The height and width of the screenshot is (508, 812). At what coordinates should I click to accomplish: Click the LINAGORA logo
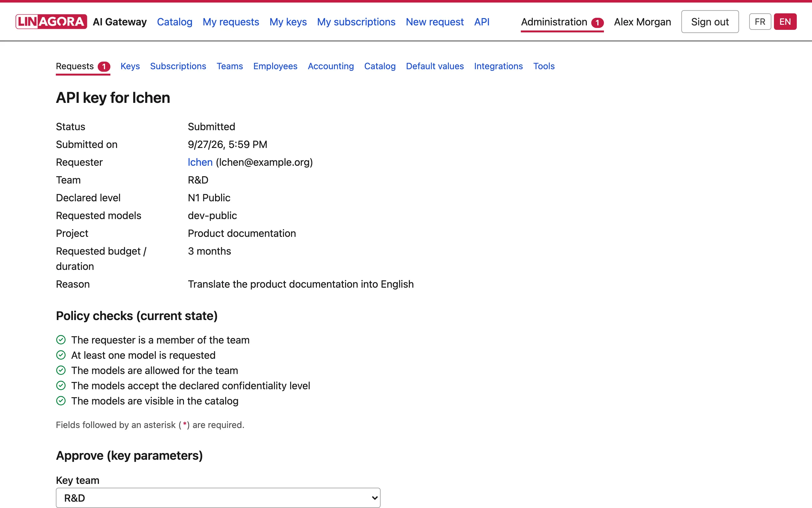51,22
